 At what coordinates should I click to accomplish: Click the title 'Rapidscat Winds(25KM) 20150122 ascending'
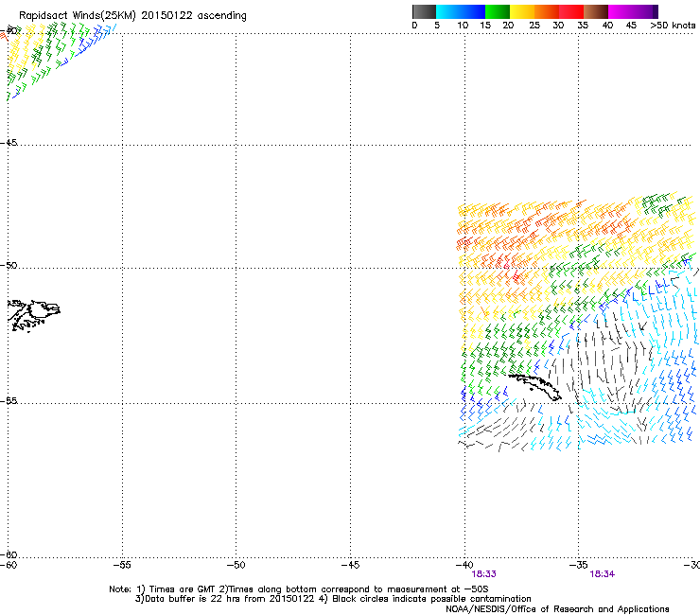coord(132,16)
